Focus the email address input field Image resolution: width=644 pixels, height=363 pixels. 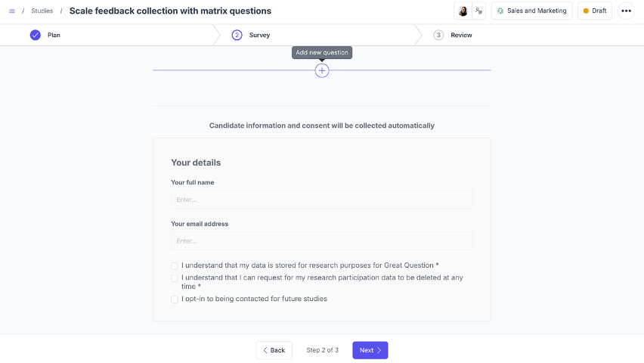(x=321, y=241)
